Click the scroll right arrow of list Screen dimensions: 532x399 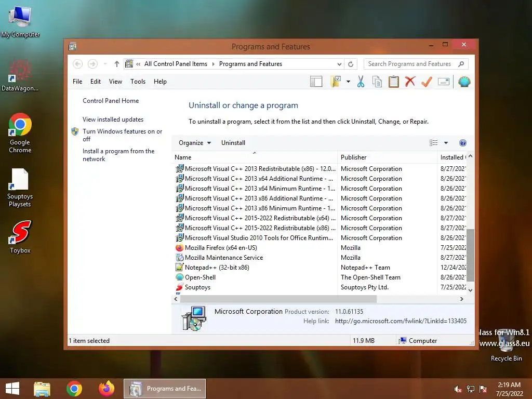tap(461, 299)
